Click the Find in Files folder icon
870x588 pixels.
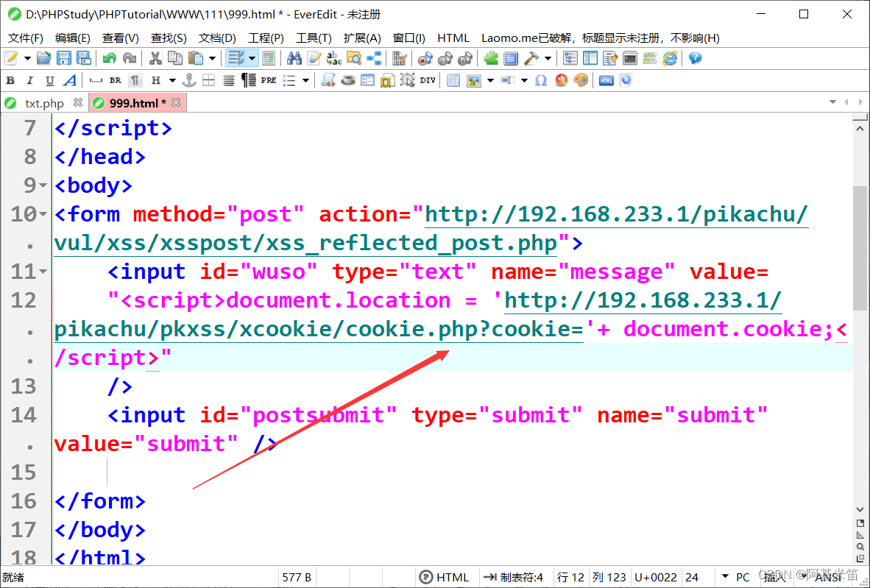(x=354, y=58)
